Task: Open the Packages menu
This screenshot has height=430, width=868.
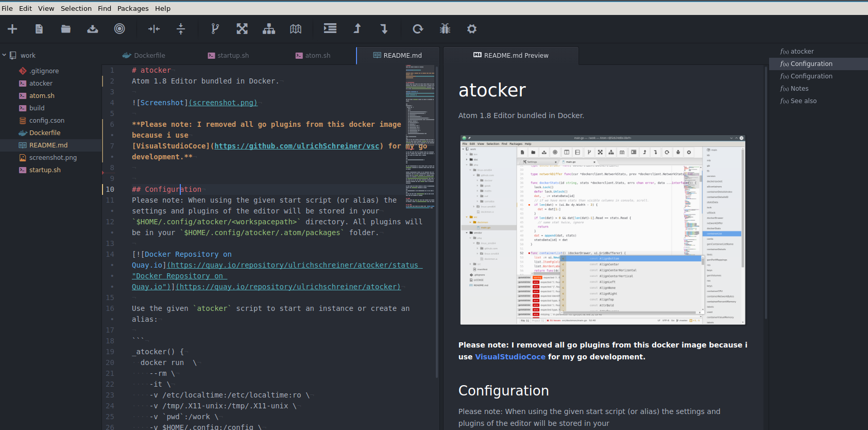Action: pyautogui.click(x=133, y=8)
